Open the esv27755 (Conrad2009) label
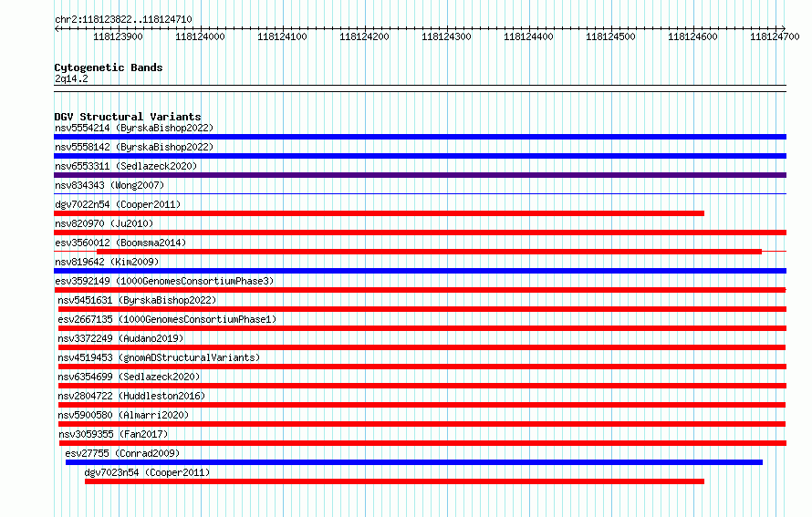The width and height of the screenshot is (812, 517). [x=122, y=453]
